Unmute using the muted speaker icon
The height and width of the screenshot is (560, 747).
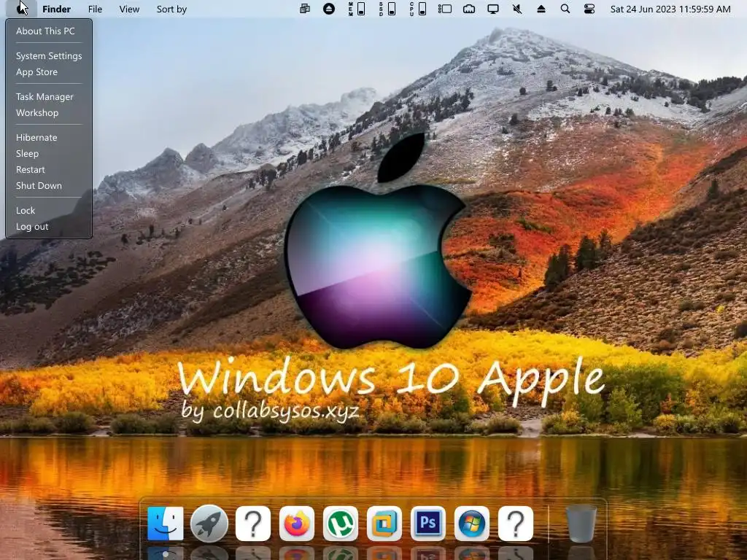click(517, 9)
